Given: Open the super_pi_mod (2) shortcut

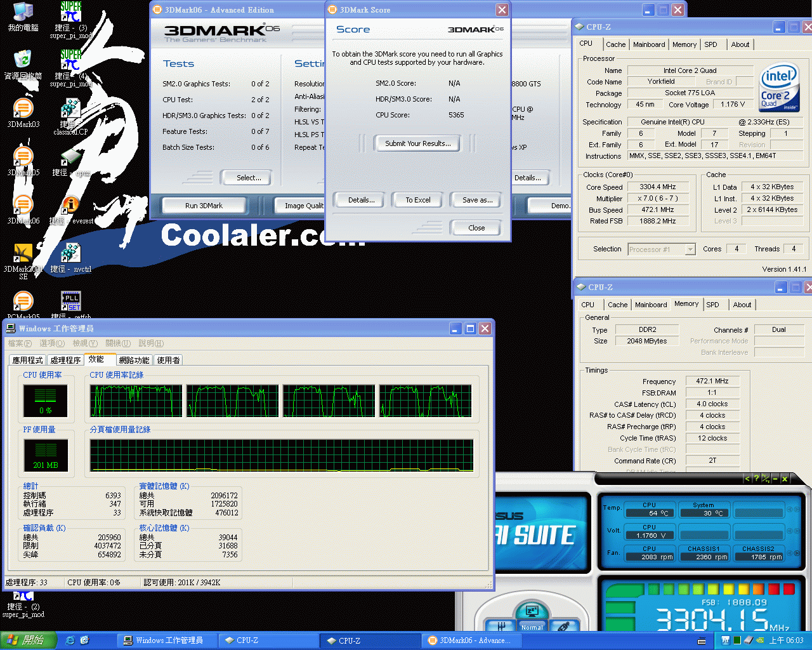Looking at the screenshot, I should point(23,604).
